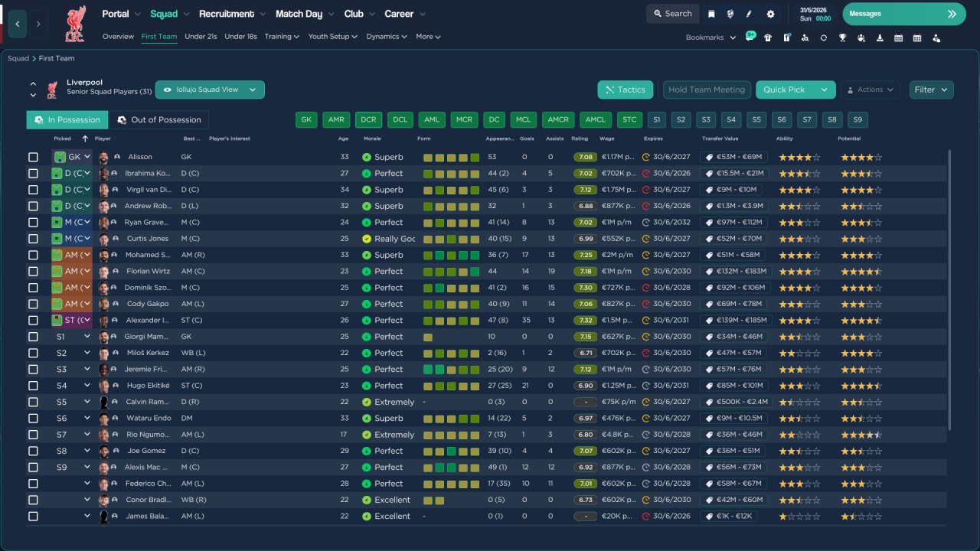This screenshot has height=551, width=980.
Task: Click the bookmark icon beside Search
Action: 711,14
